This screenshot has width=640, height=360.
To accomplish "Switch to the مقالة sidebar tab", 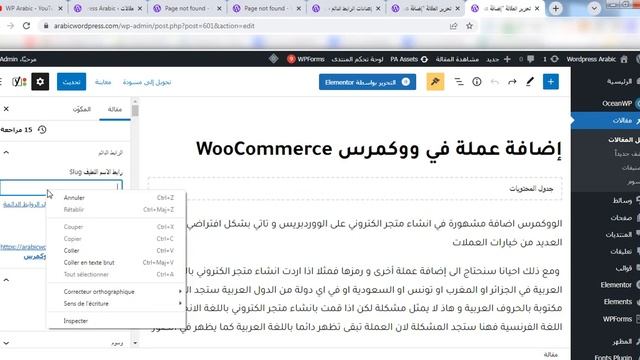I will [115, 109].
